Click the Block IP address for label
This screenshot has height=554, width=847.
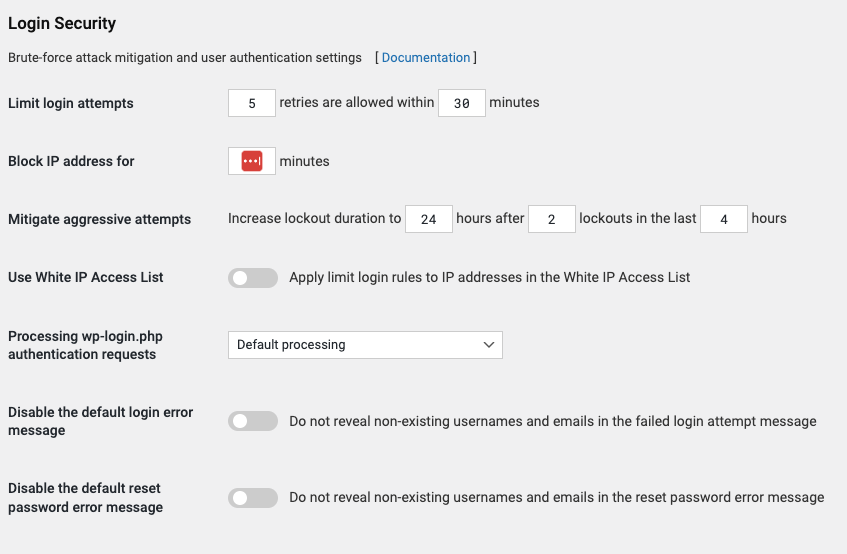click(x=71, y=161)
